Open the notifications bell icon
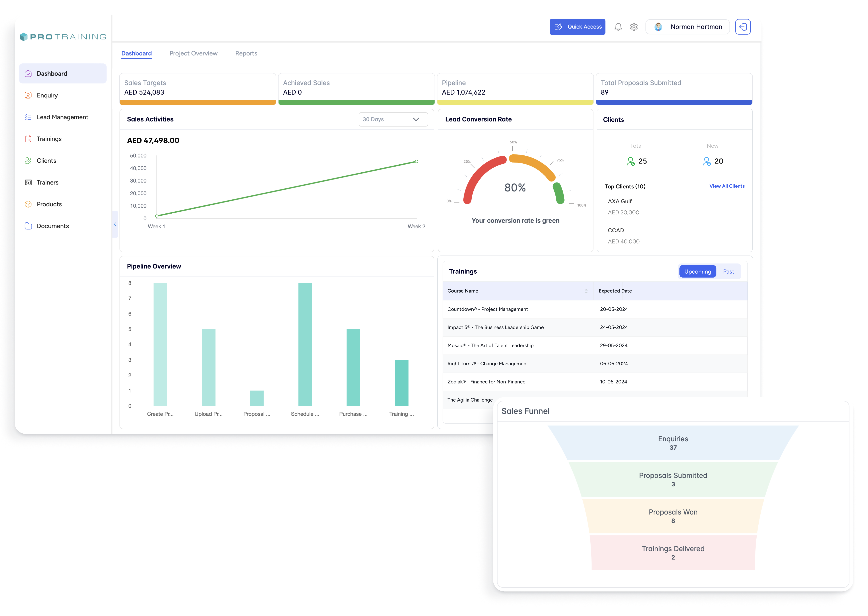Viewport: 868px width, 616px height. (618, 27)
